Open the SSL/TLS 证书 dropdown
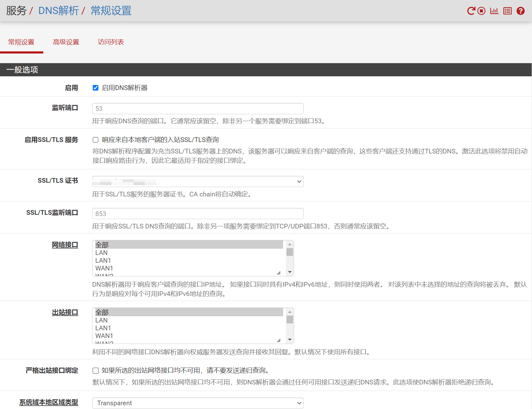Screen dimensions: 532x409 coord(198,181)
